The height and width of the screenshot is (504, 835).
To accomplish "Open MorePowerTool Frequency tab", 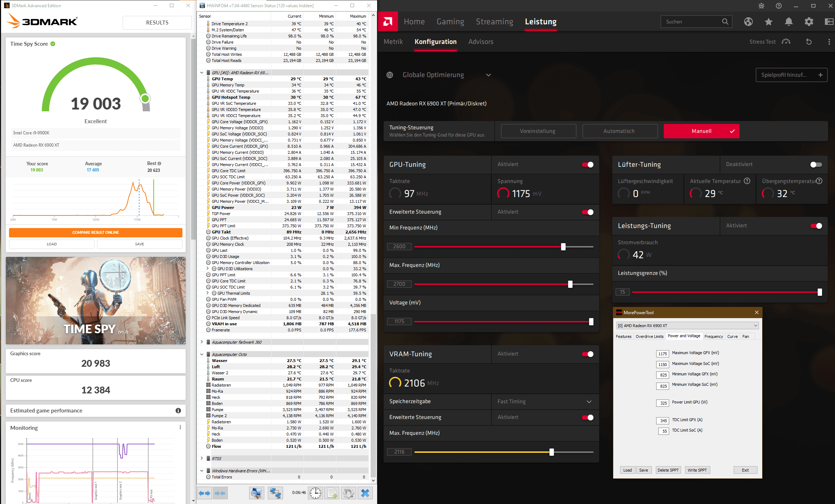I will pos(713,336).
